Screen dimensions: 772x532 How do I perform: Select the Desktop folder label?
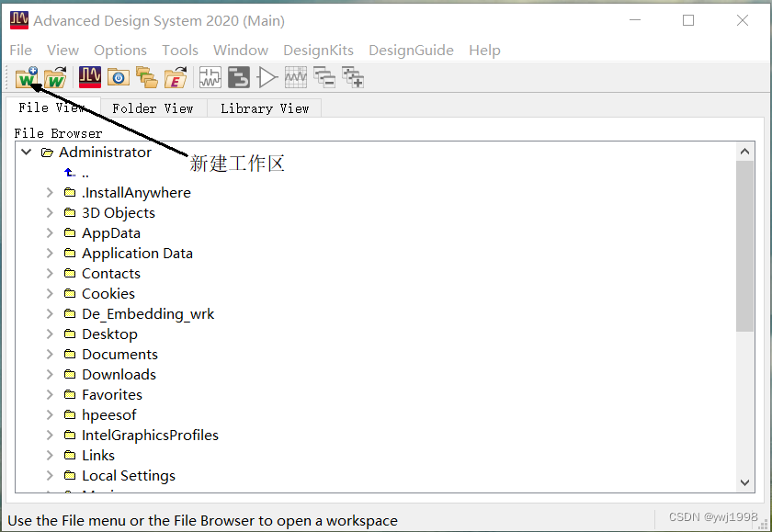click(x=109, y=334)
